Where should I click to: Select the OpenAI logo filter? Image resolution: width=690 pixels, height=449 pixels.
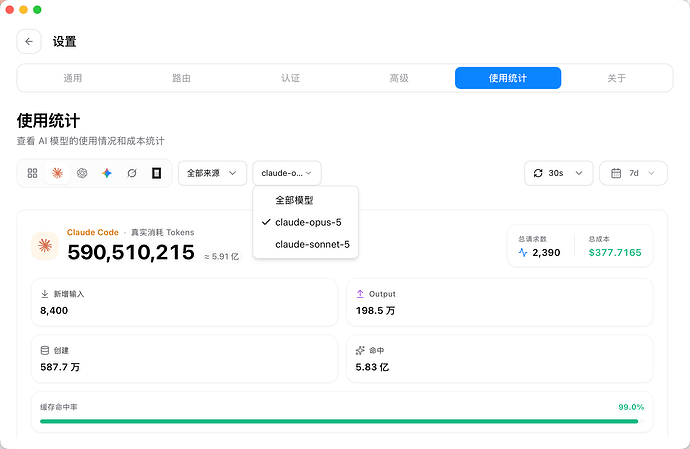click(x=82, y=173)
